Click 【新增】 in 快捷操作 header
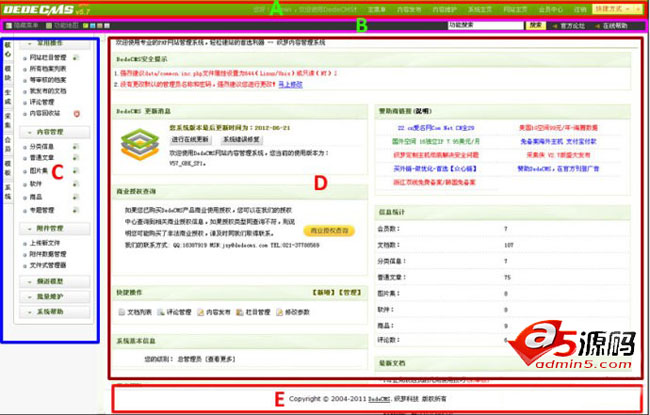The width and height of the screenshot is (650, 415). [323, 293]
